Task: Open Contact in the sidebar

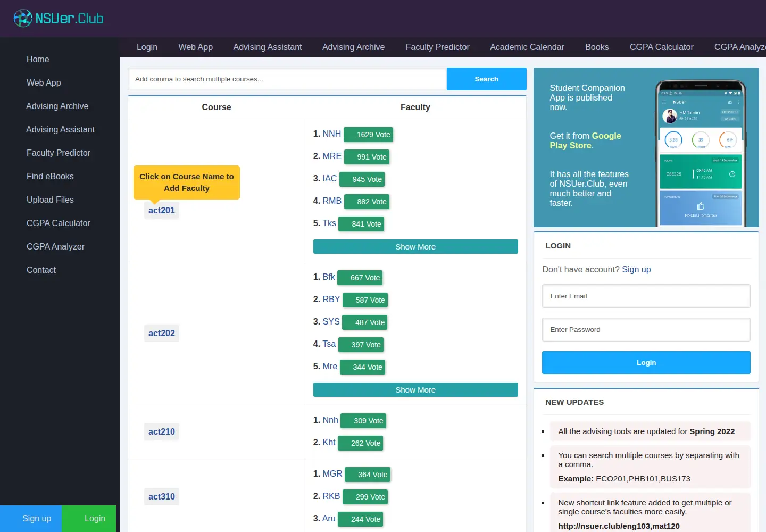Action: click(x=41, y=270)
